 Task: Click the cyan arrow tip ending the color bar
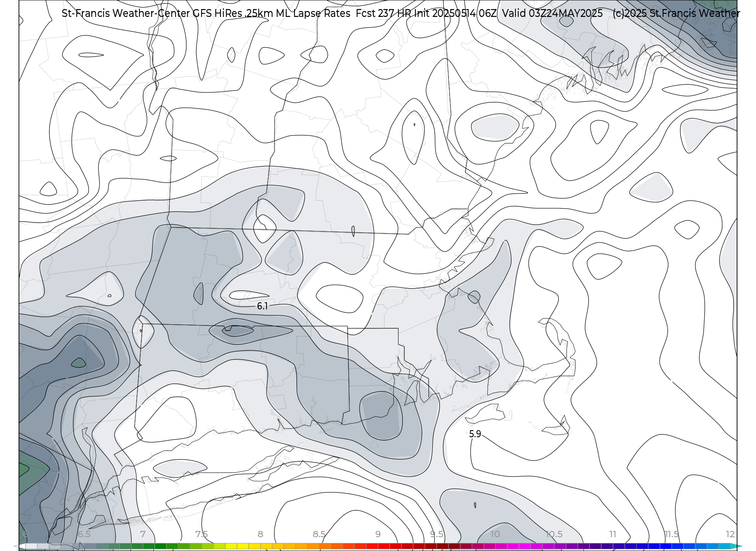(736, 546)
